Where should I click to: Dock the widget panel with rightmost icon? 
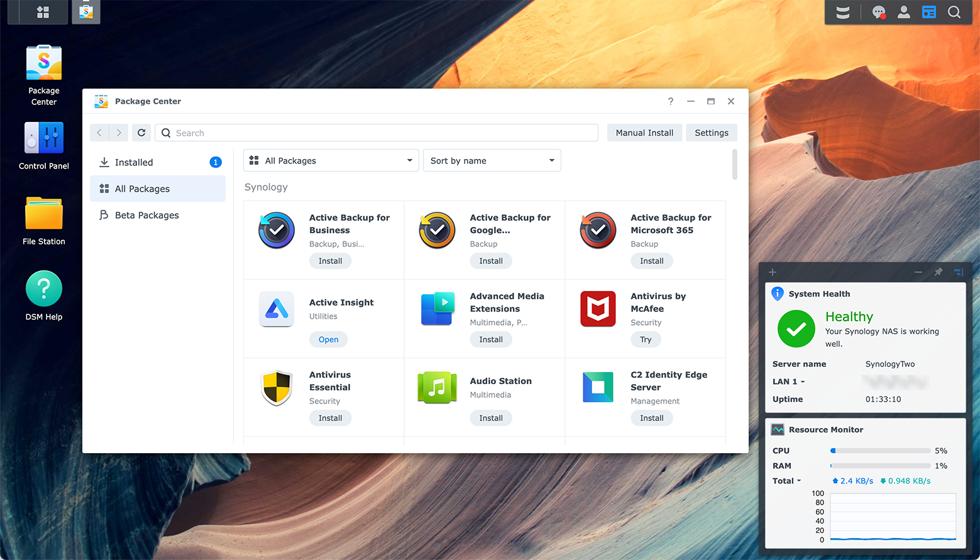pos(959,272)
